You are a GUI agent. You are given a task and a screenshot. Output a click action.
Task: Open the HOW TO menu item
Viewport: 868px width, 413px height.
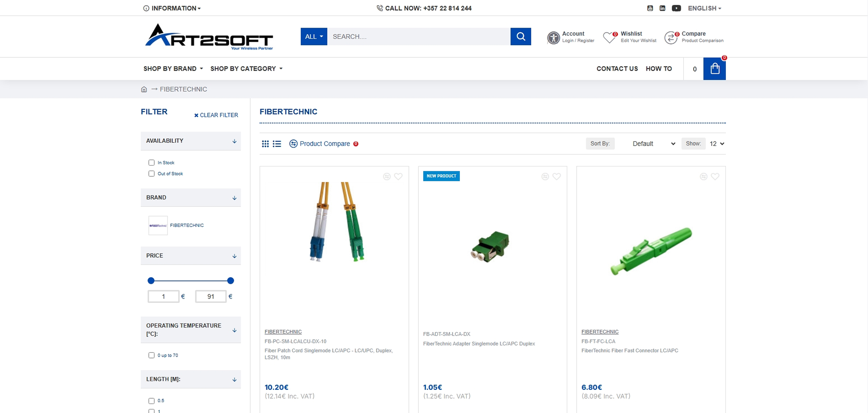(x=659, y=68)
